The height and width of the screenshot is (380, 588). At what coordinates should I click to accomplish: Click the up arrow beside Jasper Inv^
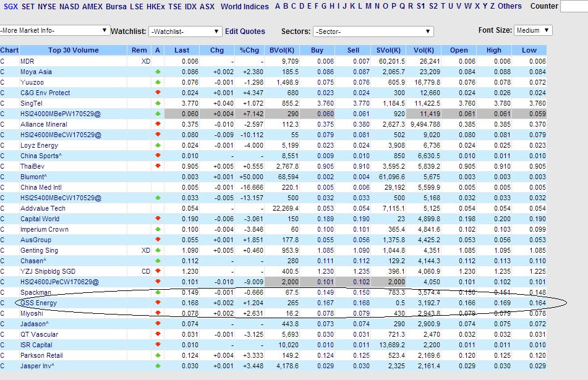(x=158, y=365)
